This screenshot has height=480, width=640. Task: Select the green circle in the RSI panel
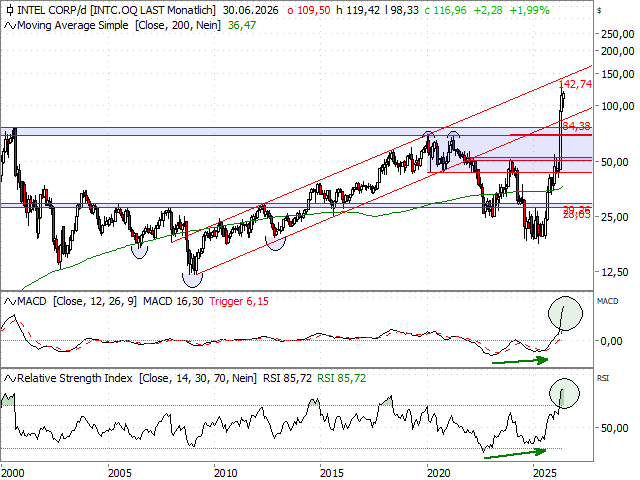click(x=564, y=393)
